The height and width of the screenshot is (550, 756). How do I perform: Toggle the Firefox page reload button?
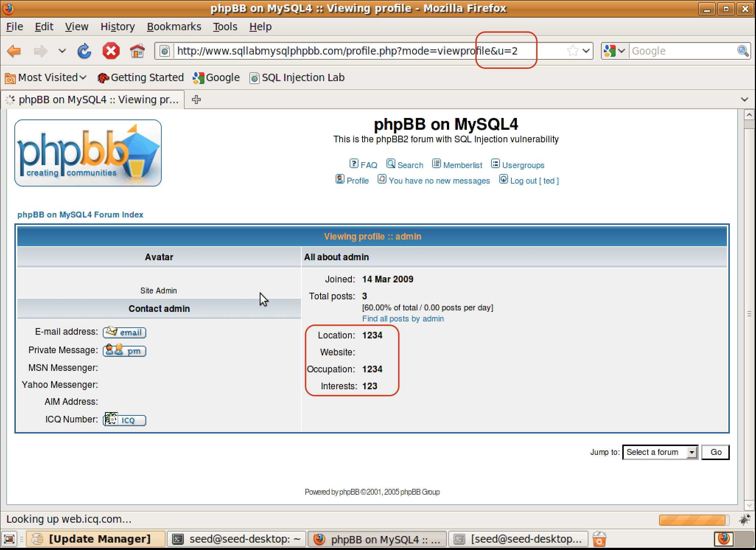(x=84, y=51)
